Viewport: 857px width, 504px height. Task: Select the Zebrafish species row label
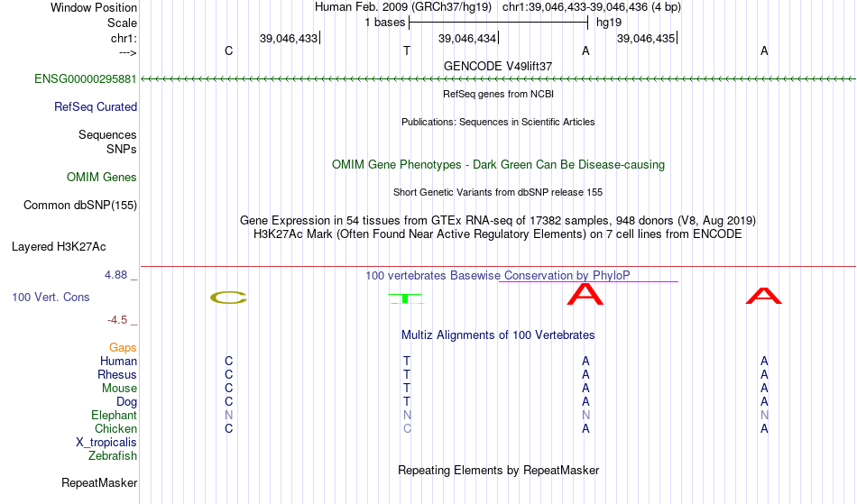(113, 456)
